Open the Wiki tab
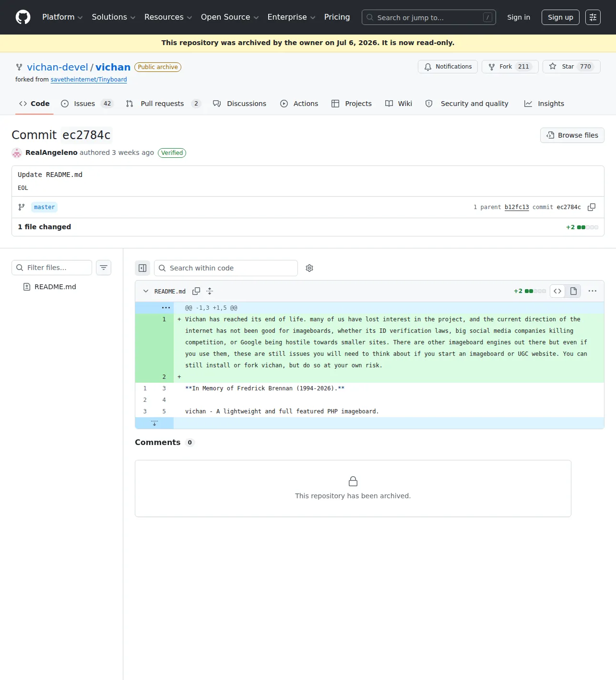This screenshot has height=680, width=616. (x=399, y=104)
